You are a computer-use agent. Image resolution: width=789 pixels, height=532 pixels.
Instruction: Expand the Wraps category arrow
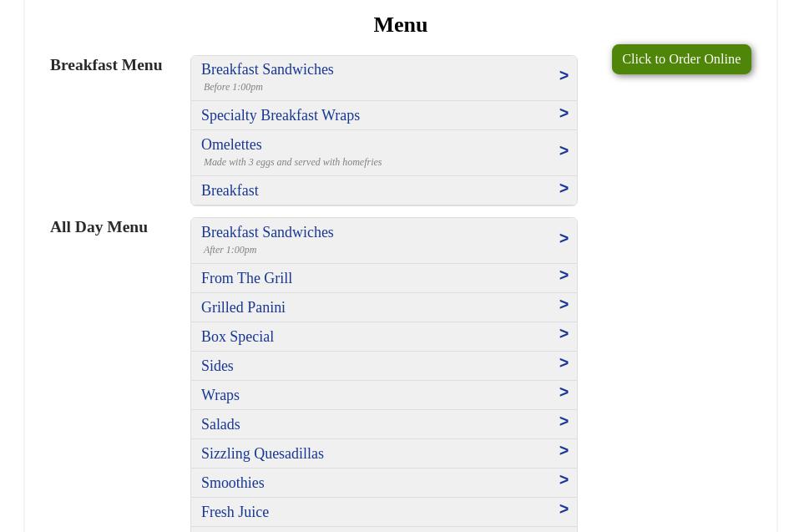coord(564,393)
